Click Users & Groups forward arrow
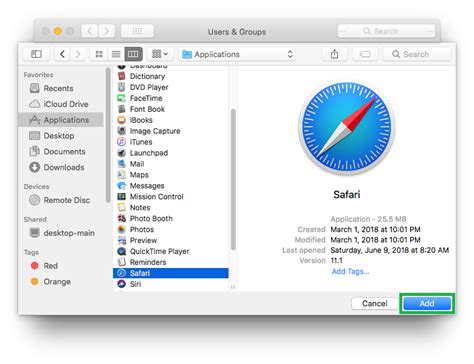Screen dimensions: 474x364 [x=106, y=31]
